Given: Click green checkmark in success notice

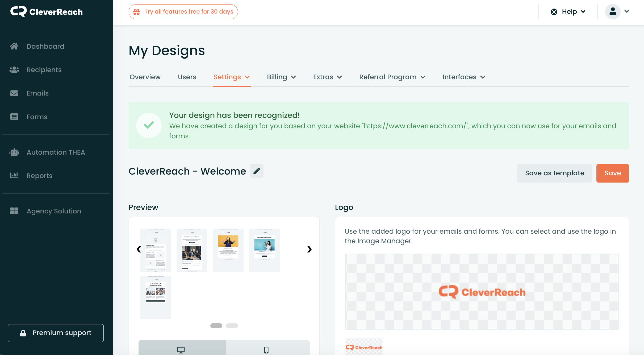Looking at the screenshot, I should click(149, 125).
